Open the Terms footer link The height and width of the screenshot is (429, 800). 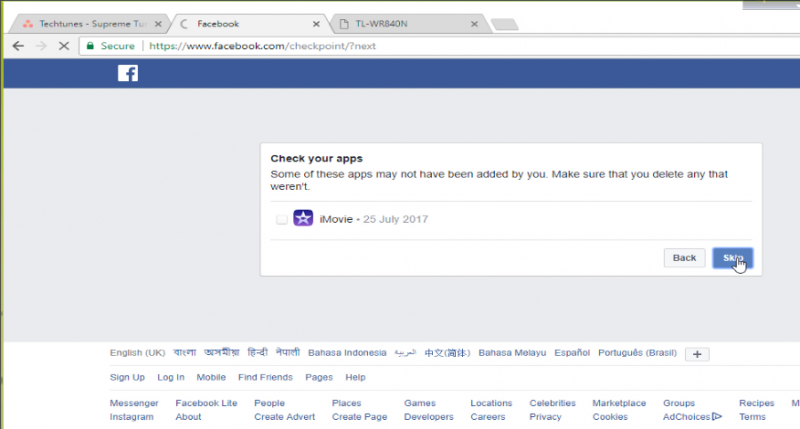point(753,417)
